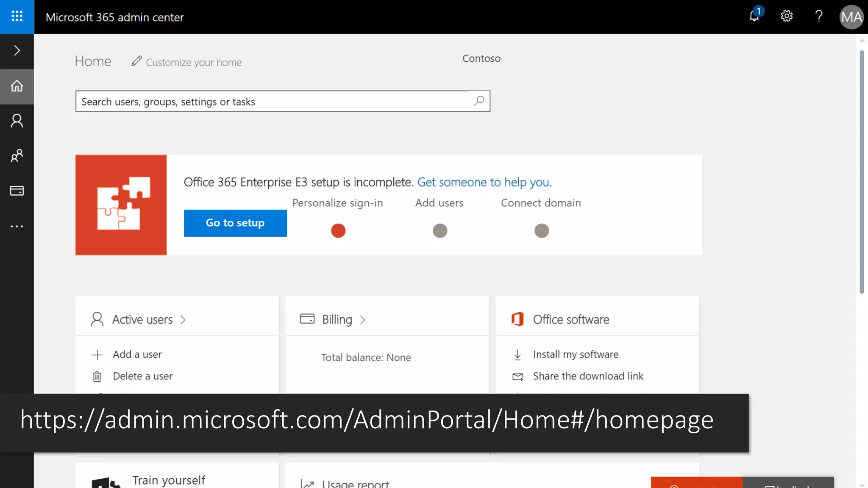Click the Active users person icon
The width and height of the screenshot is (868, 488).
[97, 319]
